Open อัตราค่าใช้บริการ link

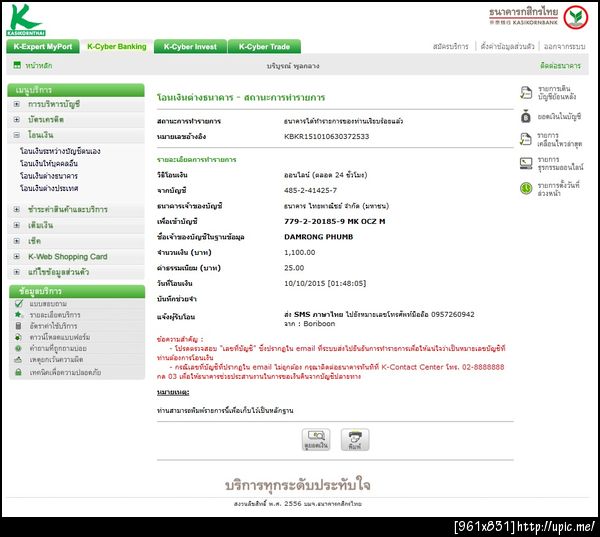53,326
